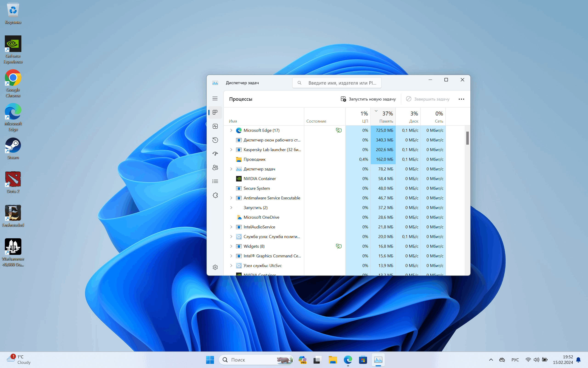Show hidden icons chevron in system tray

(491, 360)
